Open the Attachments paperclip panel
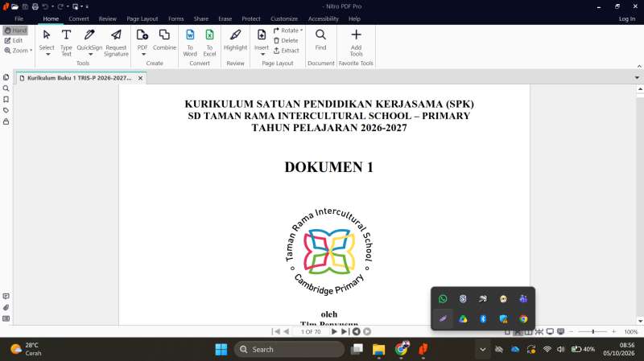Image resolution: width=644 pixels, height=361 pixels. [x=6, y=307]
